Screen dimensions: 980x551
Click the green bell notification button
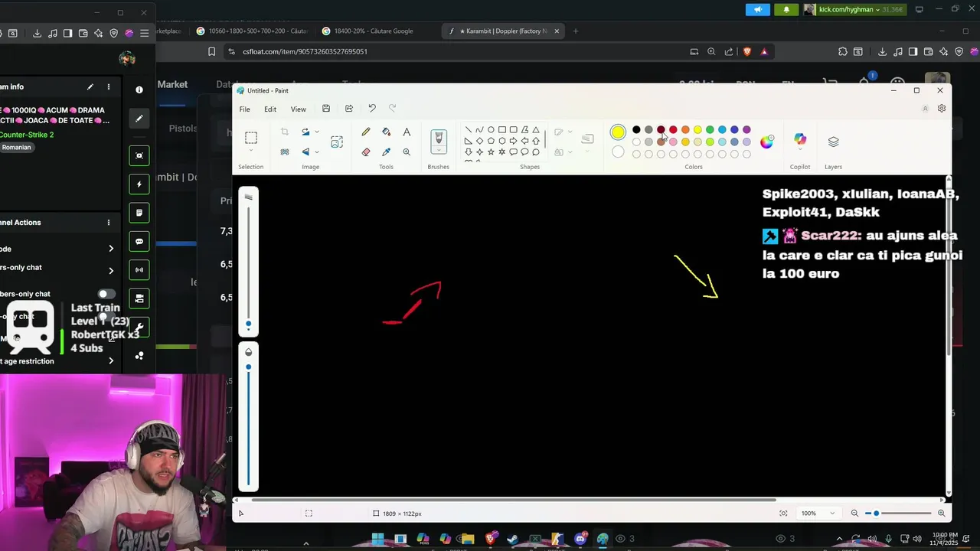(x=786, y=9)
